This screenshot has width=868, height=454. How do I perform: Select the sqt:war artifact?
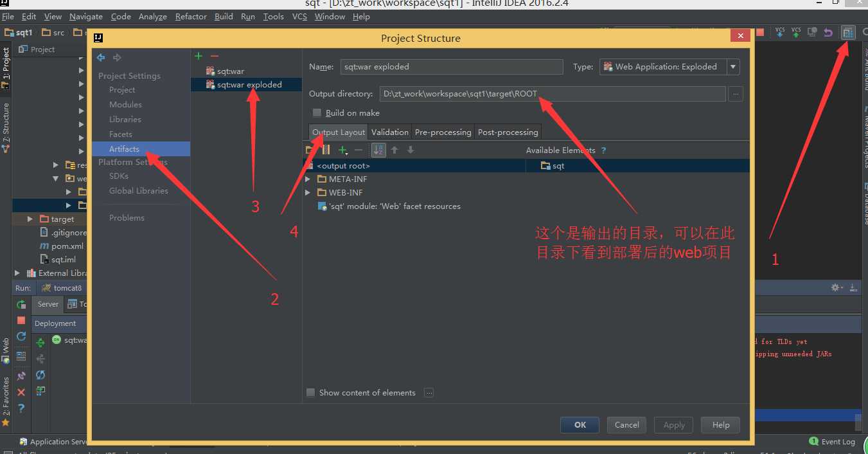tap(230, 71)
